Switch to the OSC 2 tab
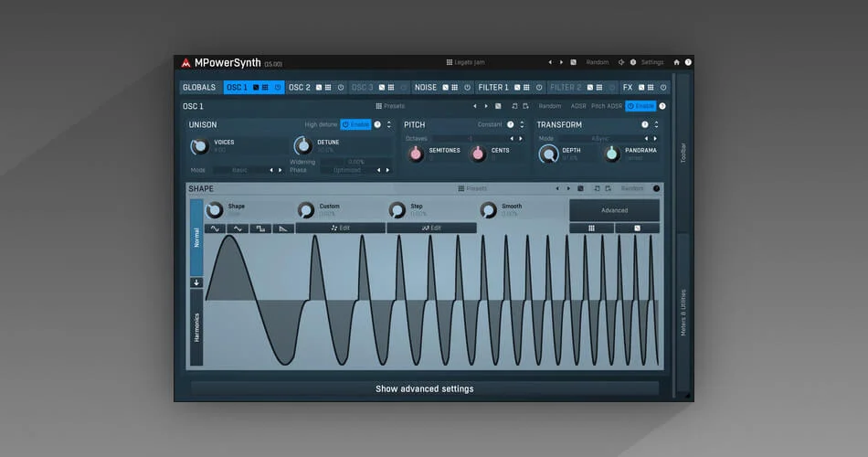 point(300,88)
